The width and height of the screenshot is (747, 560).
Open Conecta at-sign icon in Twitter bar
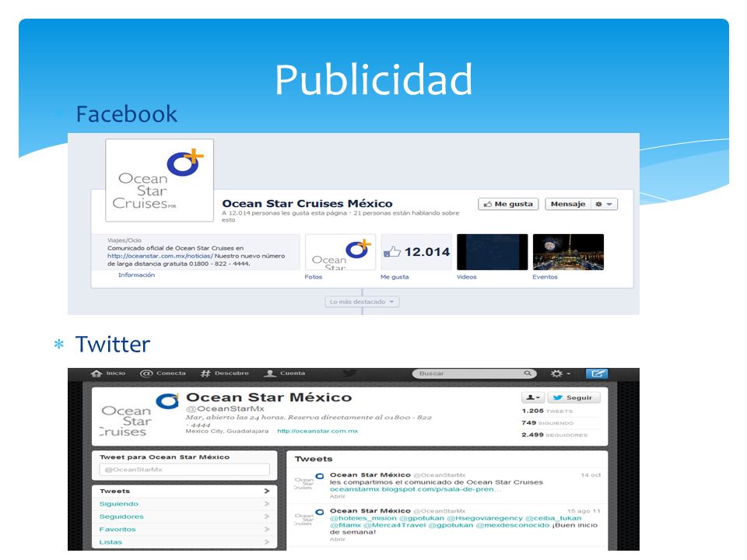[146, 373]
